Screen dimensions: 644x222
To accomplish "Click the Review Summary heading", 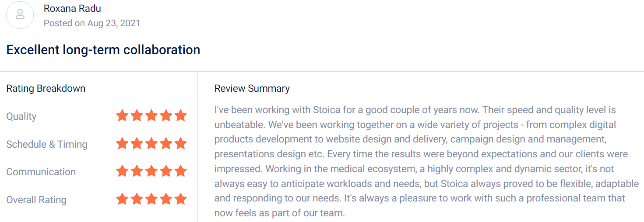I will [x=252, y=89].
